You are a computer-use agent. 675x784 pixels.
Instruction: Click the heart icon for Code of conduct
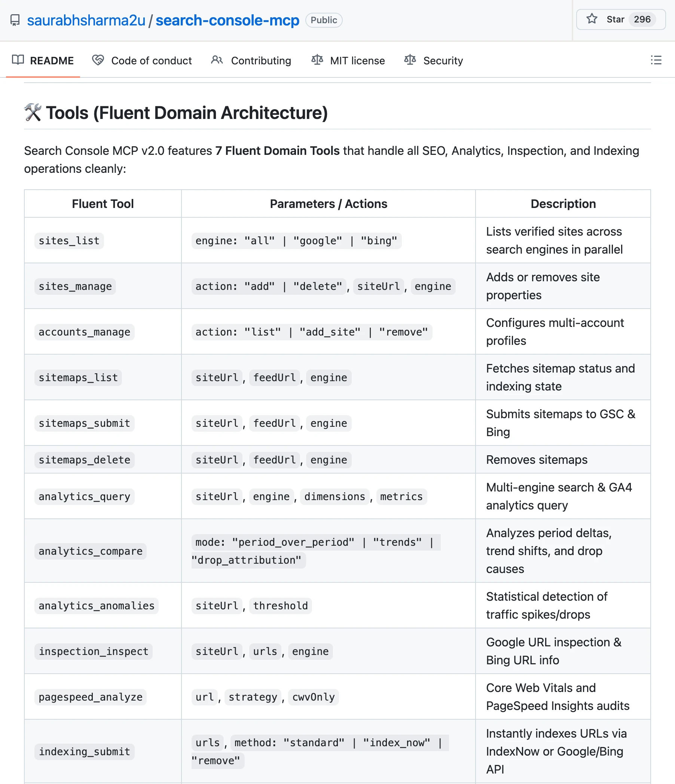[x=98, y=60]
